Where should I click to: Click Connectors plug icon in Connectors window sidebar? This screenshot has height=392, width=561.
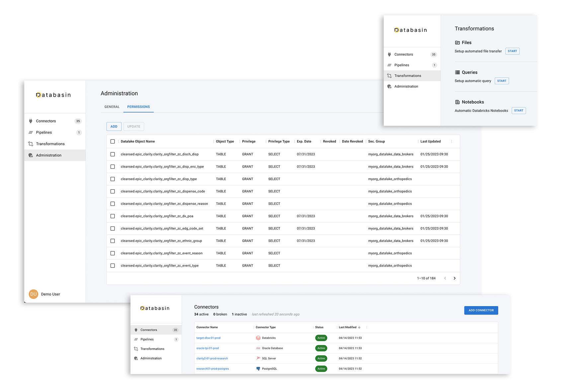pos(136,330)
